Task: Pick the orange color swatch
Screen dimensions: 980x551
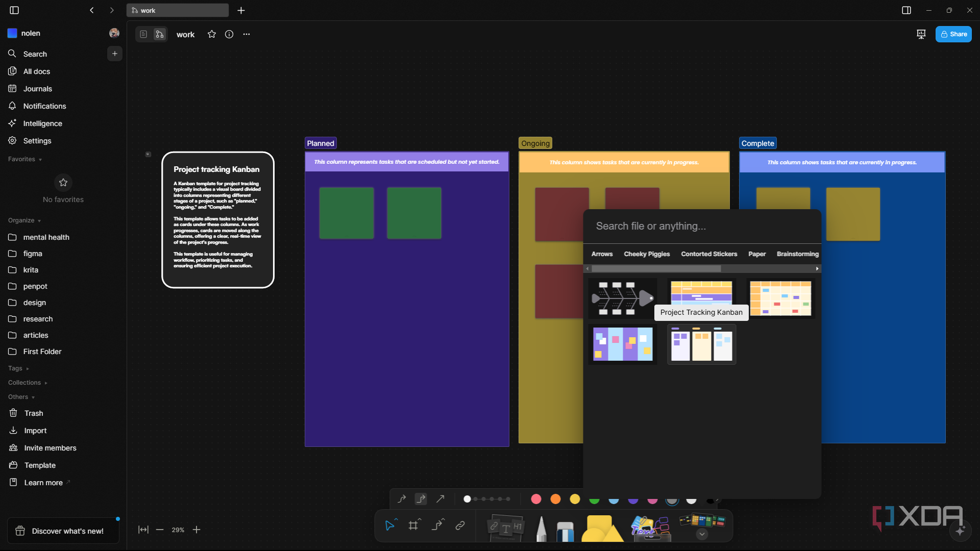Action: point(555,499)
